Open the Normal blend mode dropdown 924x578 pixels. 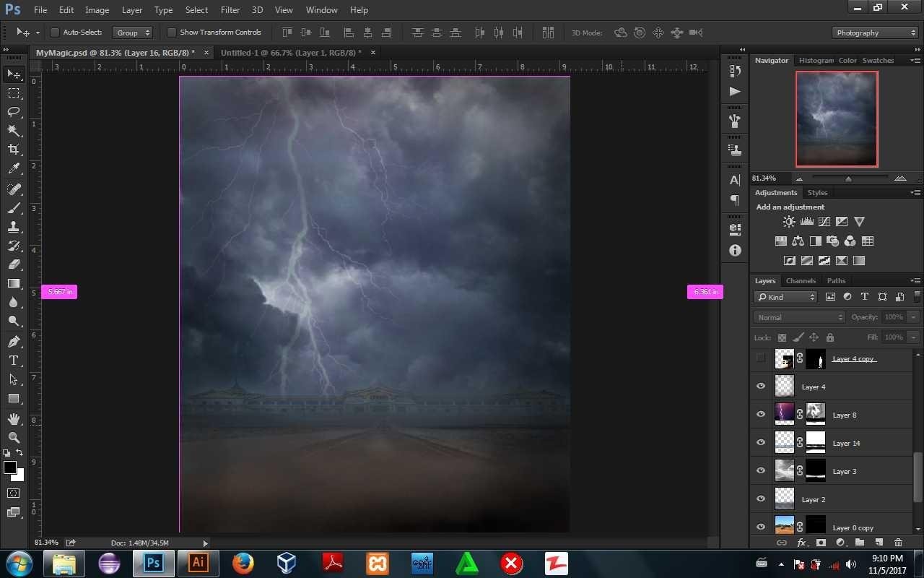tap(798, 317)
